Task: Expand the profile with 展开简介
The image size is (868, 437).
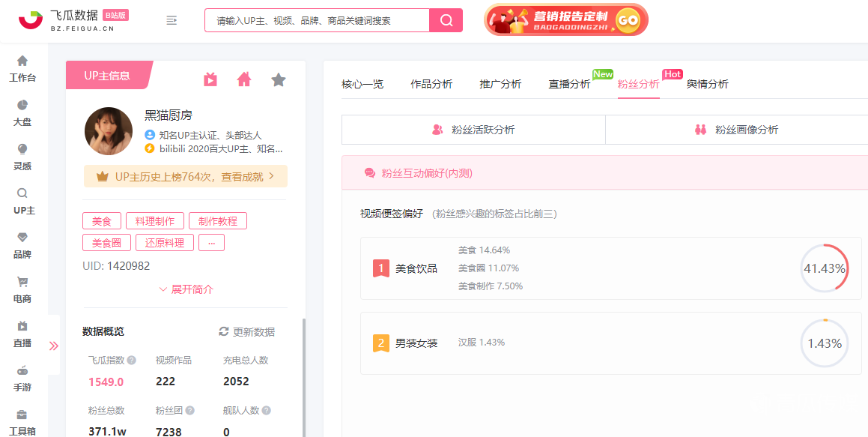Action: 186,289
